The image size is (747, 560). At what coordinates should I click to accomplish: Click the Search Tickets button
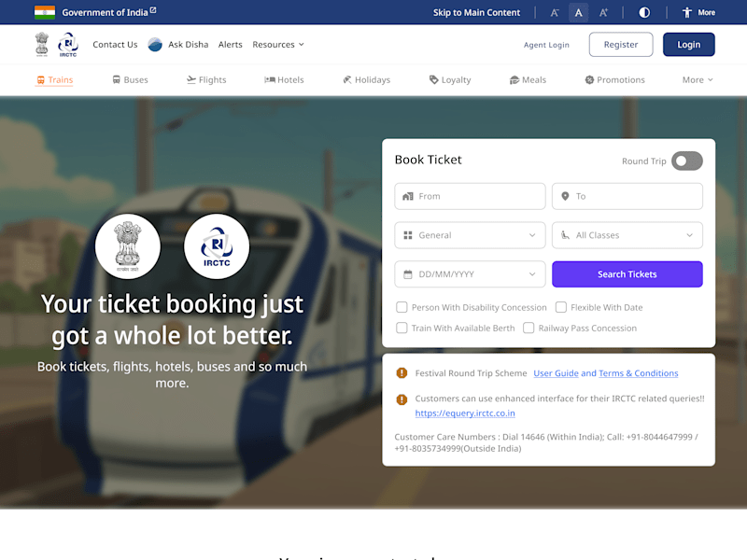coord(627,274)
